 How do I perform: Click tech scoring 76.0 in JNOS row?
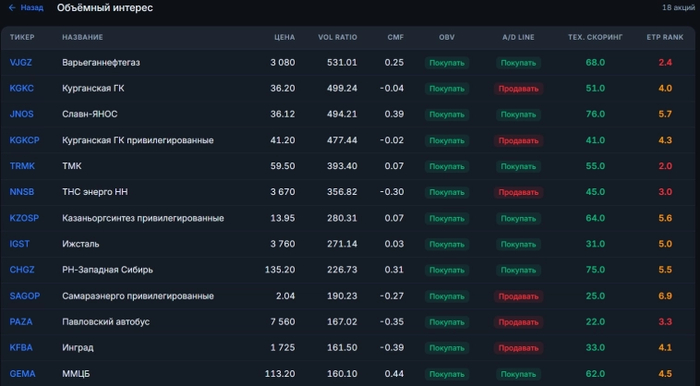595,114
